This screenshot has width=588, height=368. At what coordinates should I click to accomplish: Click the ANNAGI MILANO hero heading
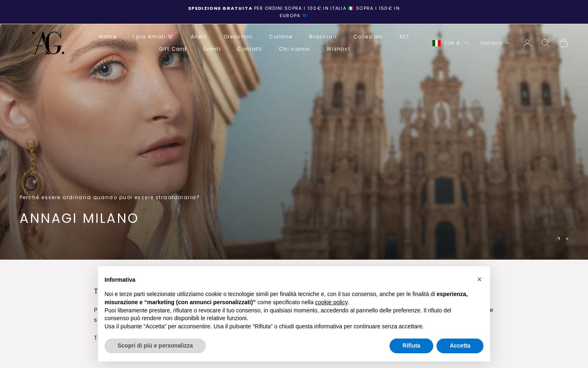79,218
